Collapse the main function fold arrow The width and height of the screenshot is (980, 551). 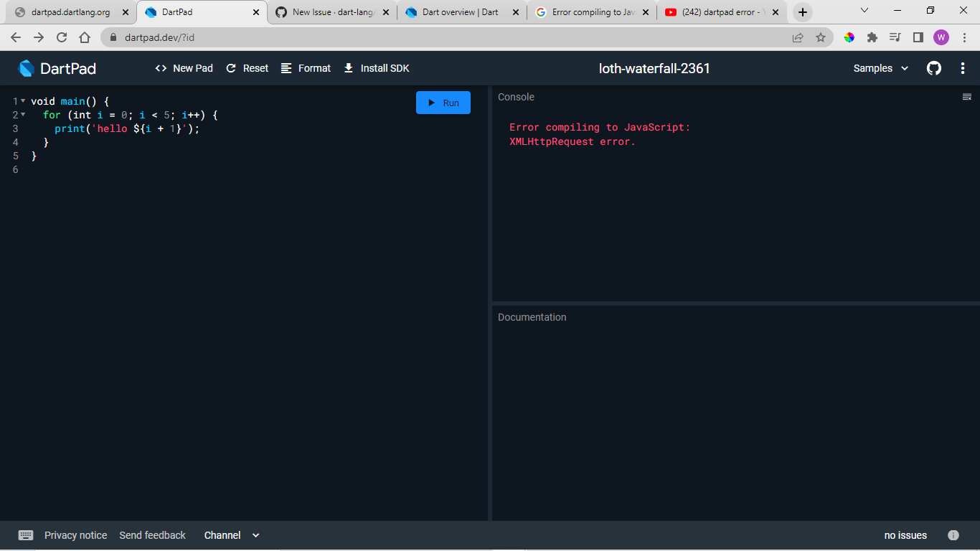click(23, 101)
